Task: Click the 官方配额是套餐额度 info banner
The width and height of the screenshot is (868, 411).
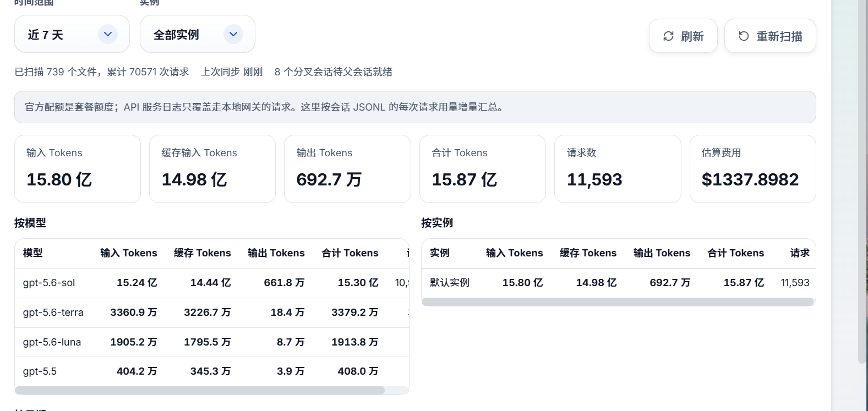Action: (415, 107)
